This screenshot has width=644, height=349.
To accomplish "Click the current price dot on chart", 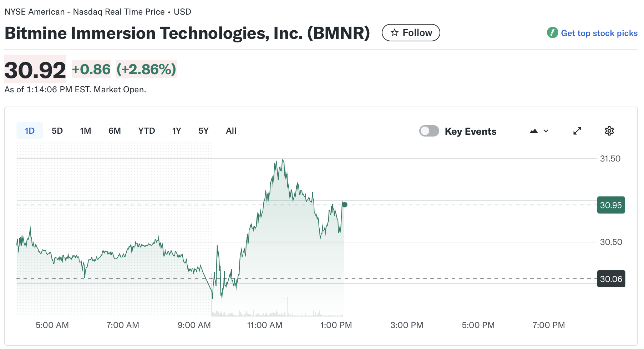I will point(345,205).
